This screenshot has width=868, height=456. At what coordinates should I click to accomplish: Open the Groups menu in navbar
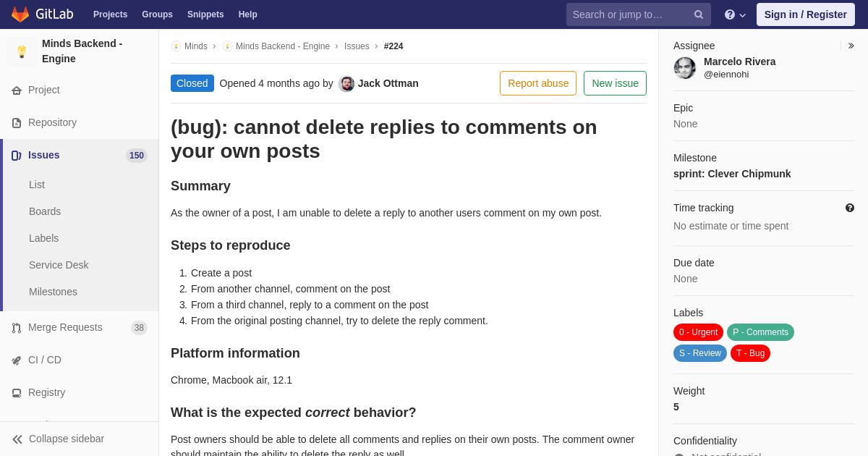point(157,14)
